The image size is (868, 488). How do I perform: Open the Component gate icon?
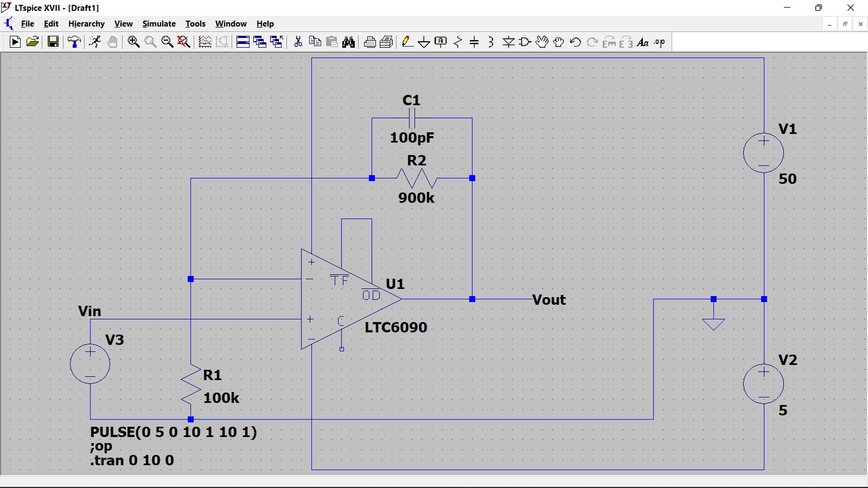pos(525,42)
